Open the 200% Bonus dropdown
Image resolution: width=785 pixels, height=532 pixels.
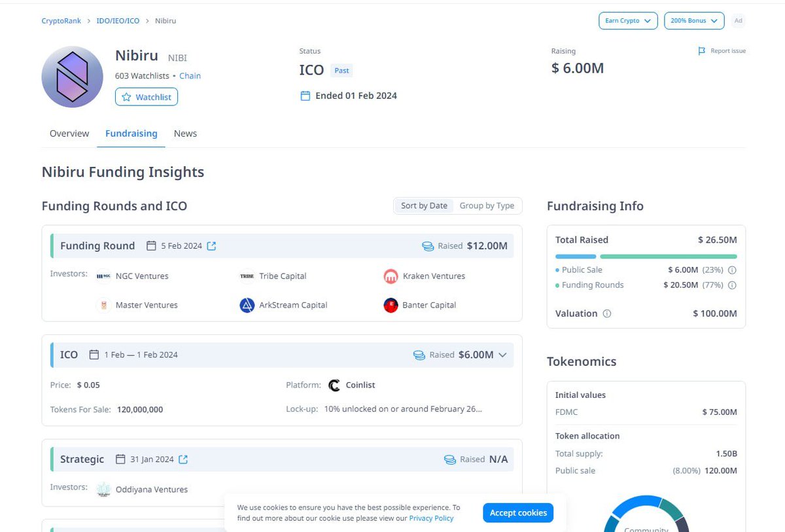tap(694, 21)
